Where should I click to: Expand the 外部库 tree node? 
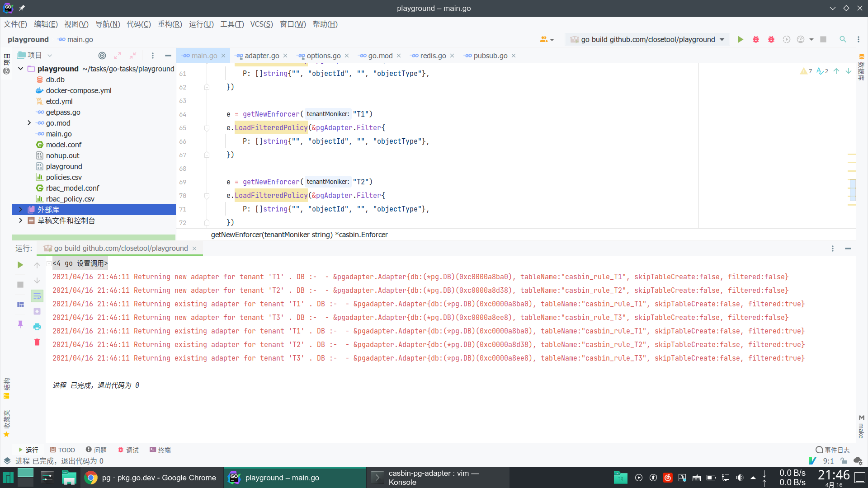[20, 210]
